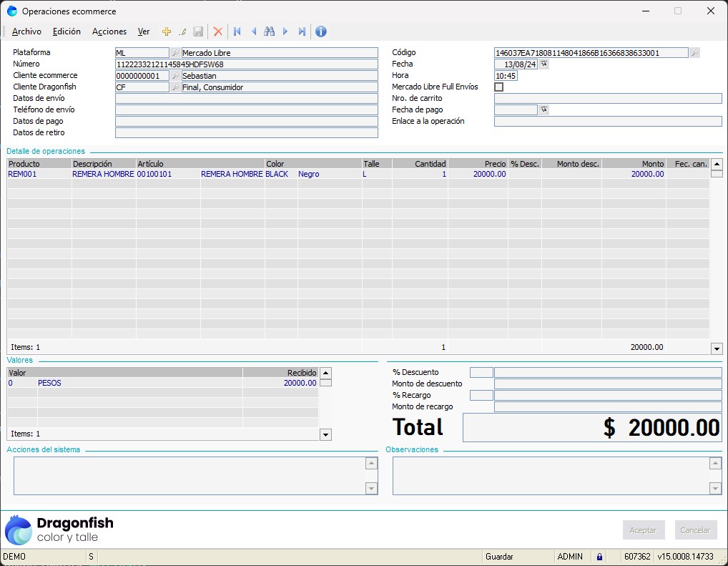Click the Aceptar button
The image size is (728, 566).
(x=643, y=530)
